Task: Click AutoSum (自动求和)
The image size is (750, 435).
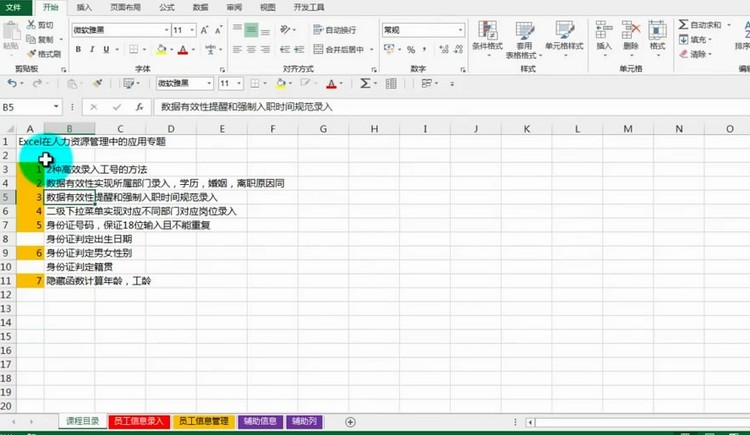Action: tap(700, 25)
